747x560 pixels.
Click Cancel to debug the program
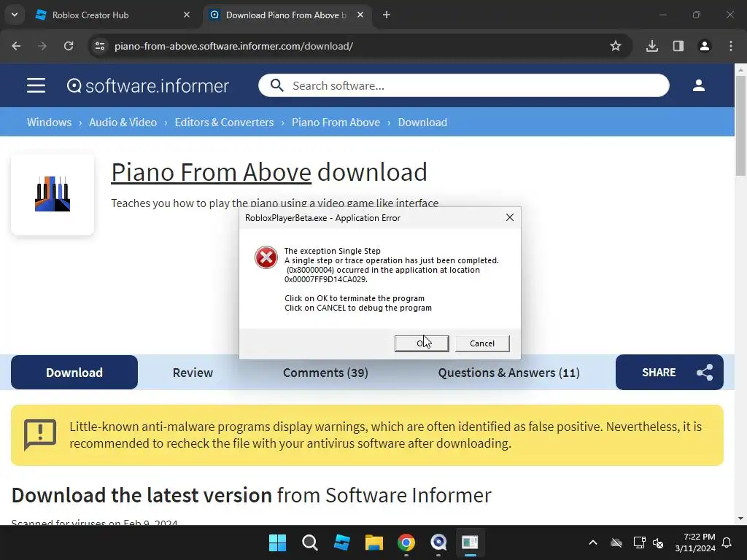point(482,343)
